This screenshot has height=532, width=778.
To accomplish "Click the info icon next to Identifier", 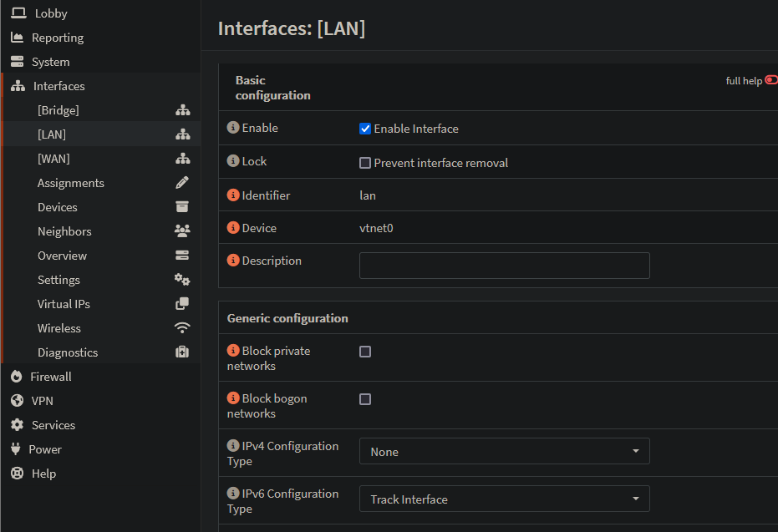I will tap(233, 195).
